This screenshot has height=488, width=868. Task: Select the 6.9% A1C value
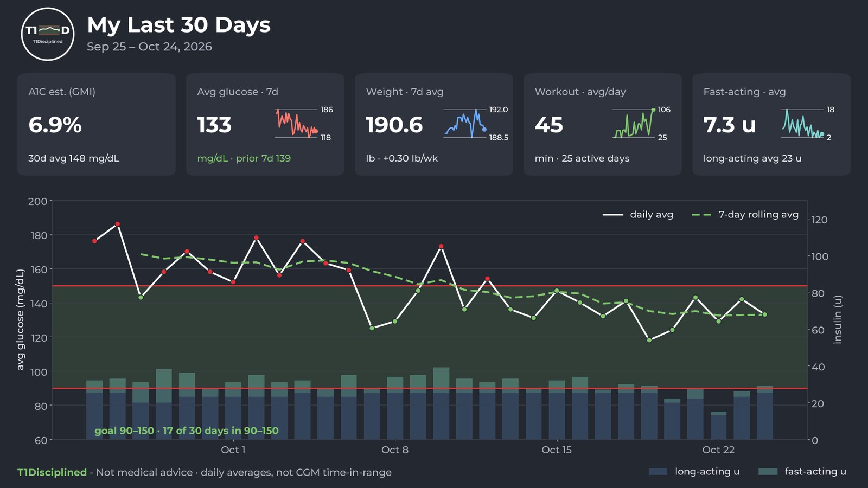(x=55, y=125)
